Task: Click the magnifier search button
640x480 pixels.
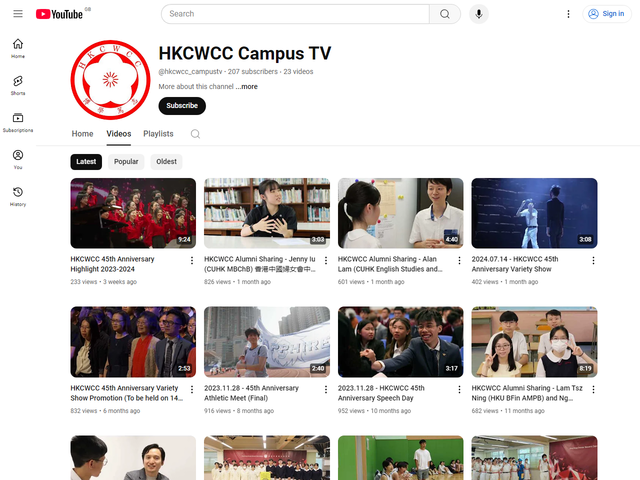Action: tap(444, 14)
